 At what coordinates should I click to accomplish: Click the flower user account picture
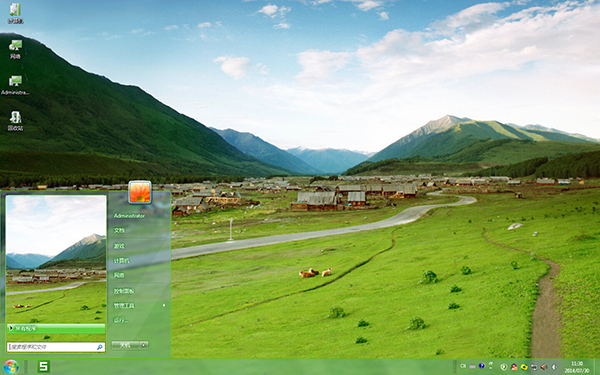[x=140, y=192]
